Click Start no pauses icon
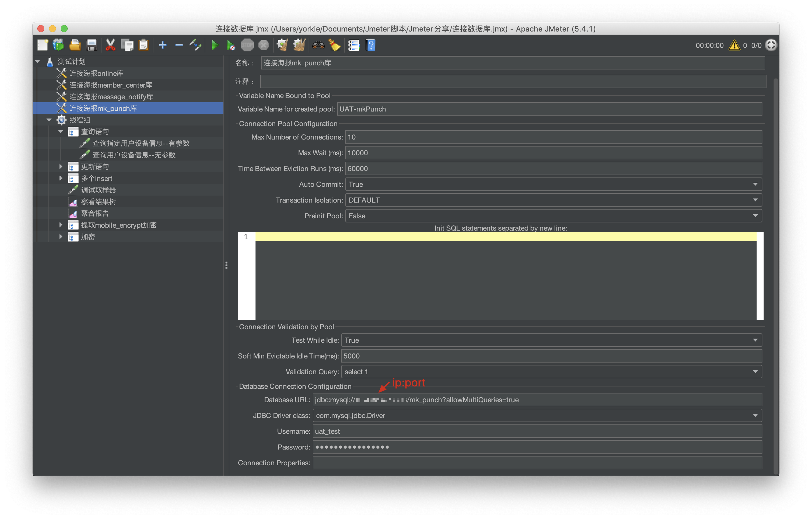The width and height of the screenshot is (812, 519). pos(231,45)
